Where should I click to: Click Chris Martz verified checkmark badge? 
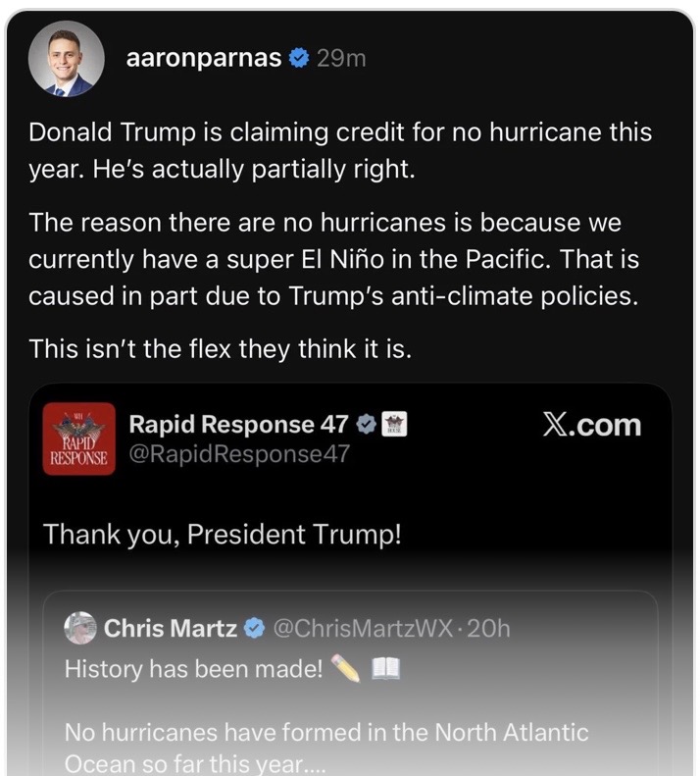click(x=255, y=628)
